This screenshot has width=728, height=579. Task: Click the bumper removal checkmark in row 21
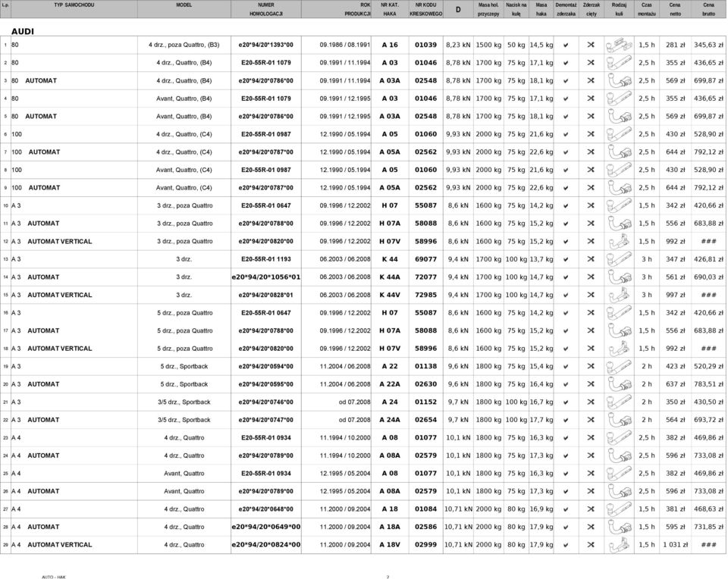point(566,402)
